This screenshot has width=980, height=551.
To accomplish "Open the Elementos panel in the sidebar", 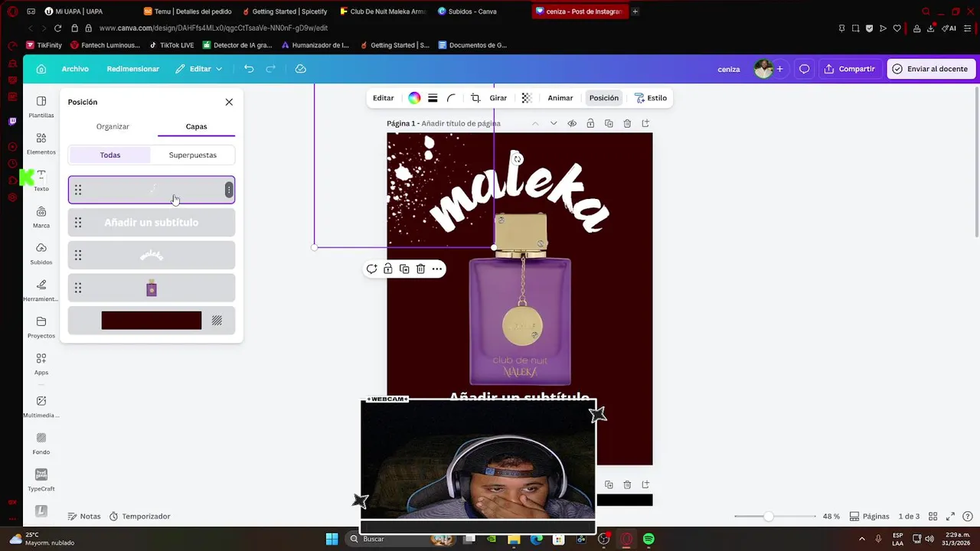I will click(41, 143).
